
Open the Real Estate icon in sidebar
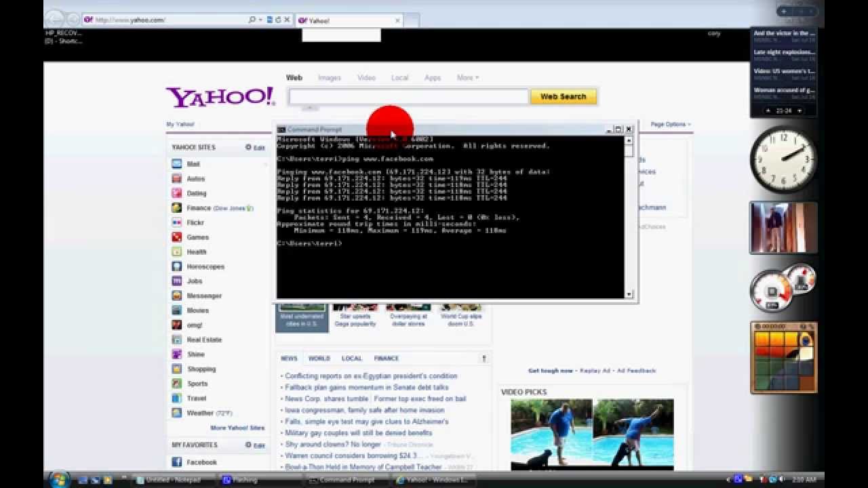coord(176,340)
